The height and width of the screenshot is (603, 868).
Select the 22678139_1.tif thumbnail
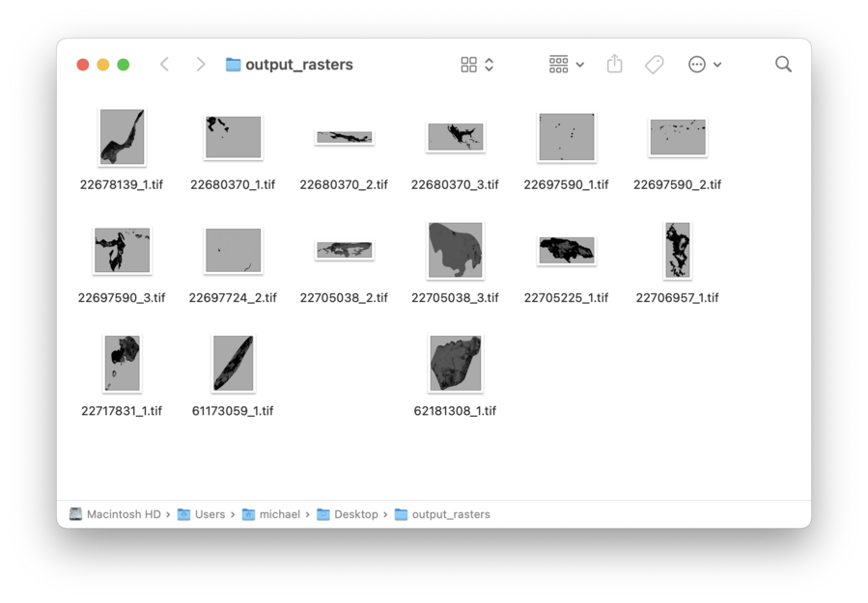click(122, 137)
